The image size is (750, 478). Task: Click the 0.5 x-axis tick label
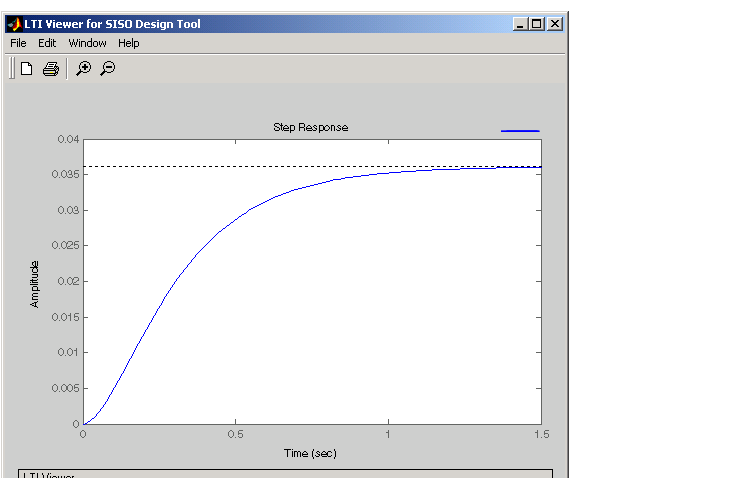coord(235,434)
